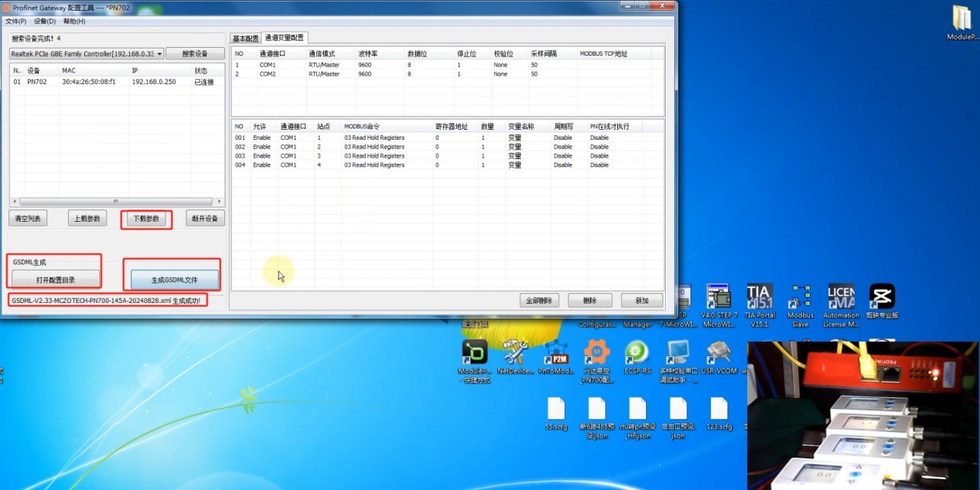980x490 pixels.
Task: Click the 生成GSDML文件 button
Action: click(x=175, y=279)
